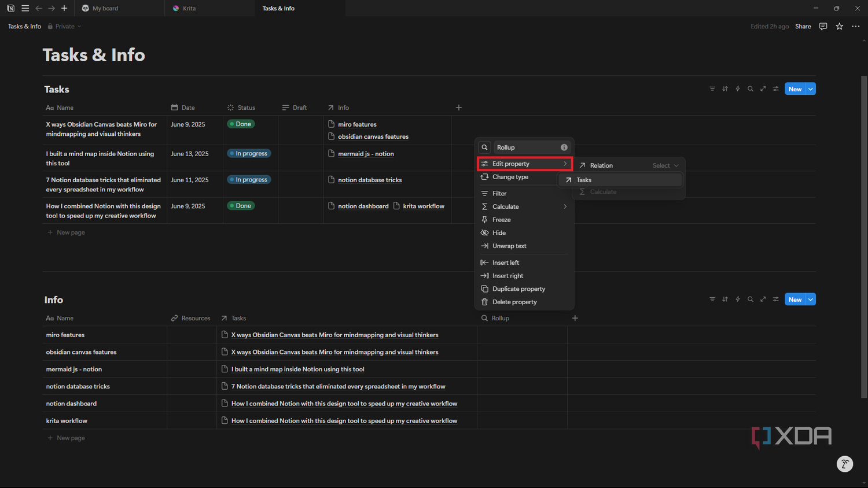Open page comments icon

pyautogui.click(x=823, y=27)
